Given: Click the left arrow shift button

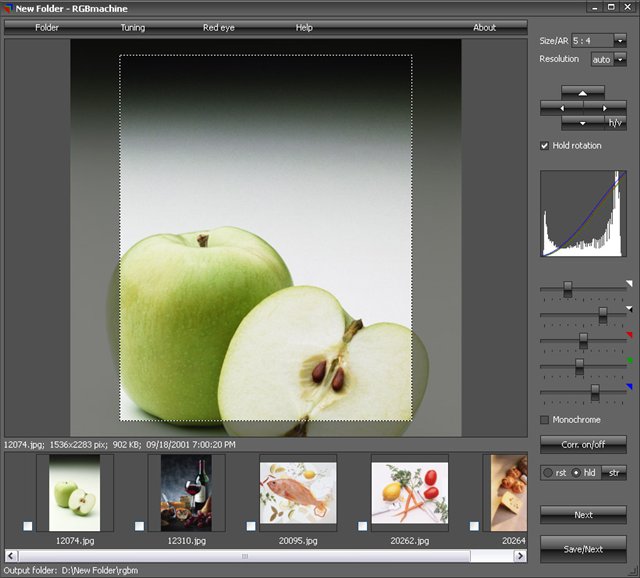Looking at the screenshot, I should tap(561, 107).
